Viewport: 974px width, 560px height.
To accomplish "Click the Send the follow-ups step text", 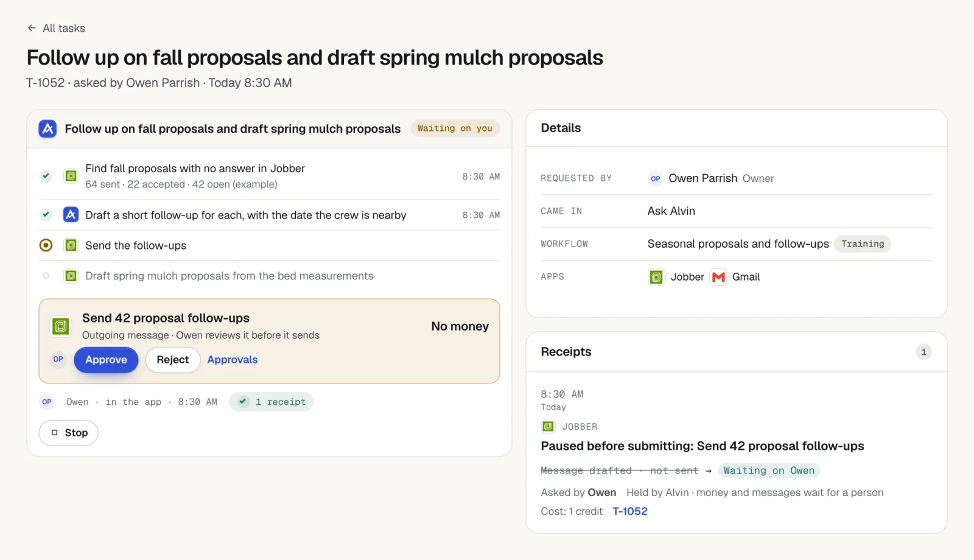I will point(136,245).
